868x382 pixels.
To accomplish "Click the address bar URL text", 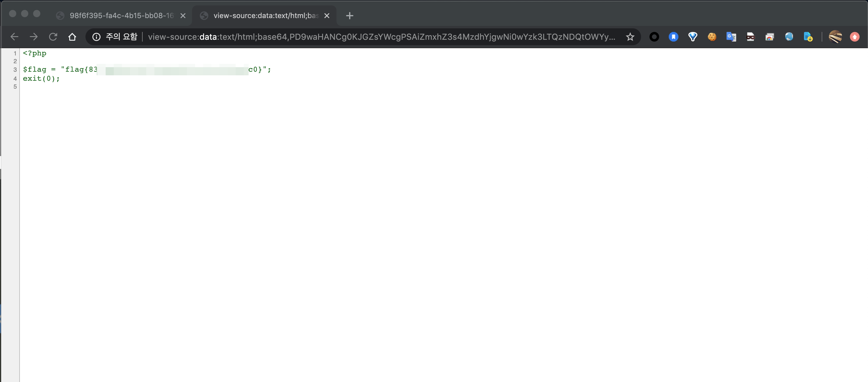I will coord(381,37).
